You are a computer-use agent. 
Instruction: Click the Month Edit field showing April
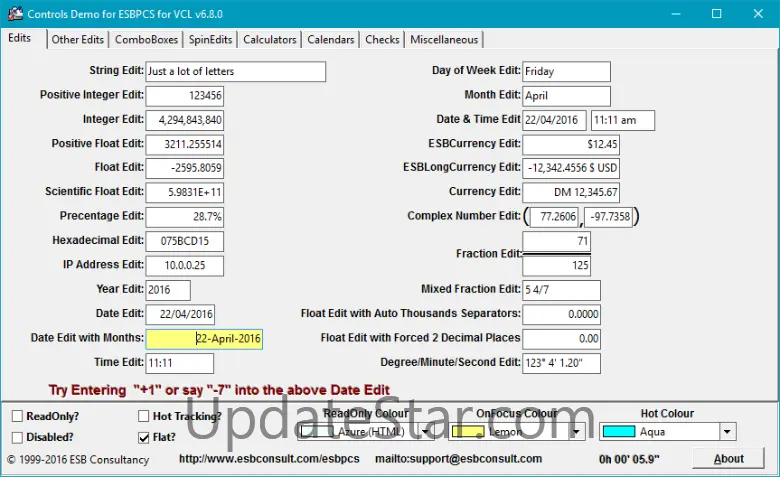coord(567,96)
